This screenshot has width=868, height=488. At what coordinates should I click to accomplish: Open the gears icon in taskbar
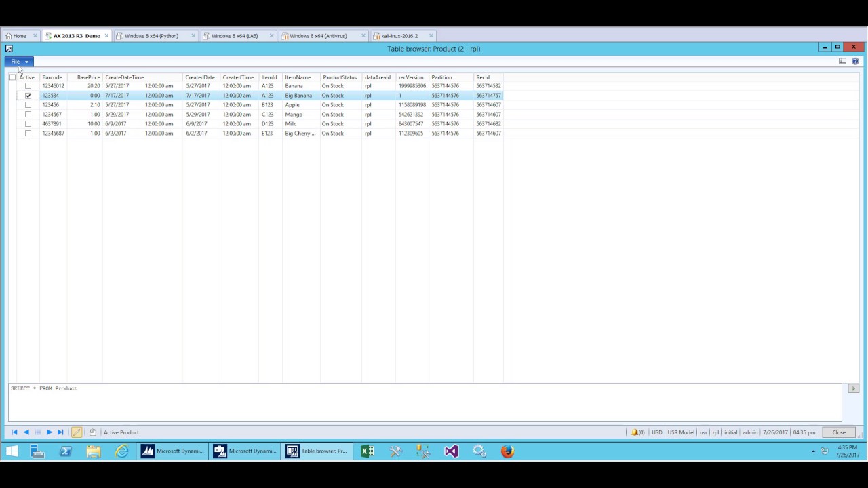click(479, 451)
